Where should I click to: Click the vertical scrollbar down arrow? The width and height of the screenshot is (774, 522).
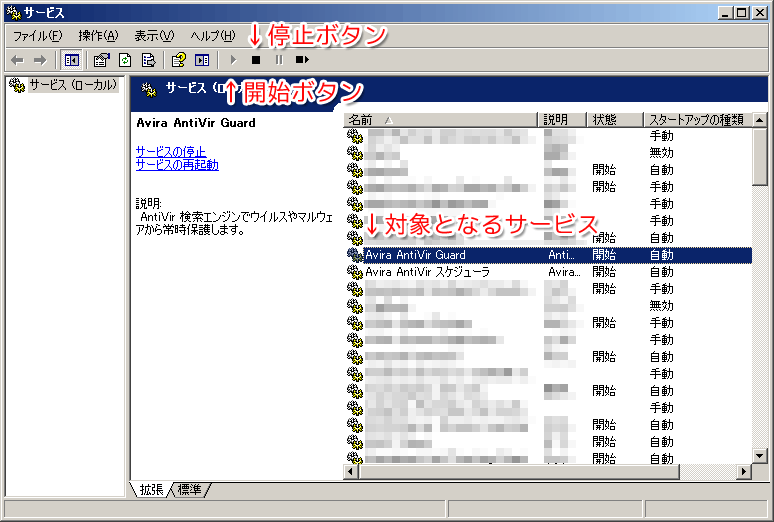pyautogui.click(x=760, y=455)
